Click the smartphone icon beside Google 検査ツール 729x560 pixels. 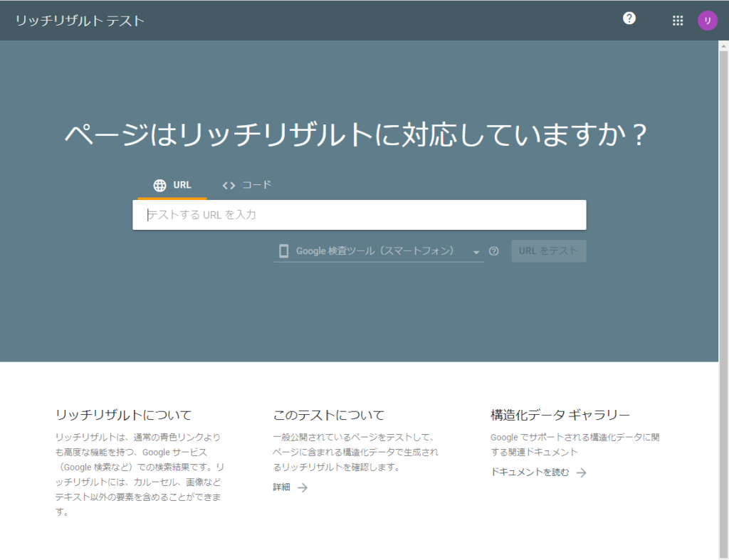pos(283,251)
